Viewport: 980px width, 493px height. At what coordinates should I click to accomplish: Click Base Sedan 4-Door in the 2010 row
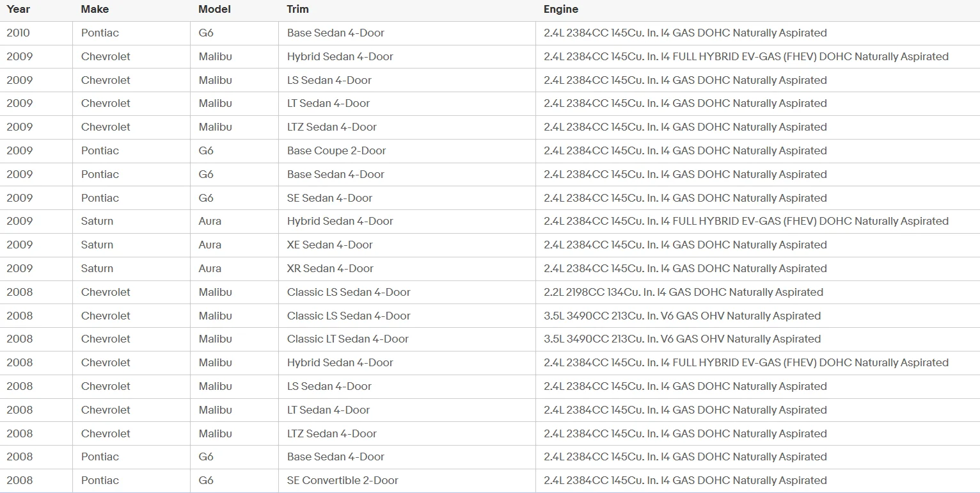point(336,33)
